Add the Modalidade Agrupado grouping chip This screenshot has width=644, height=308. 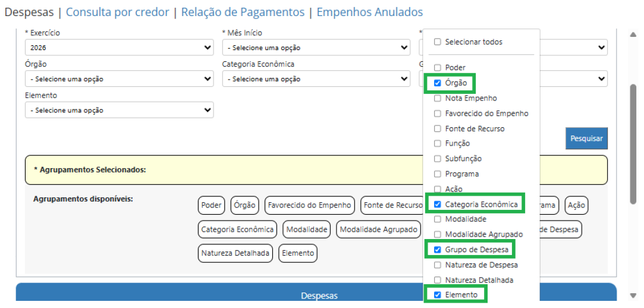pyautogui.click(x=378, y=229)
